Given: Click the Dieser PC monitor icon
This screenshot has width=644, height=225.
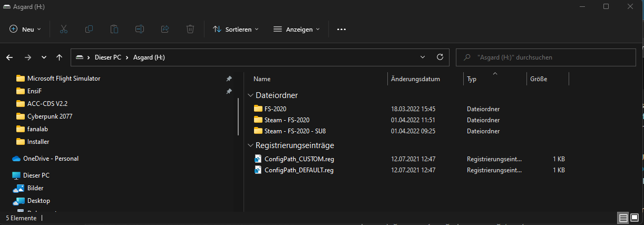Looking at the screenshot, I should click(x=16, y=175).
